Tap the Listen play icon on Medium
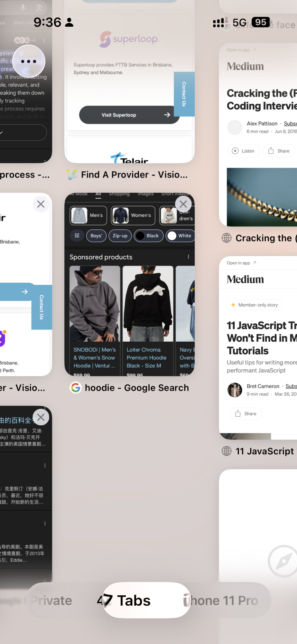297x644 pixels. (x=235, y=151)
